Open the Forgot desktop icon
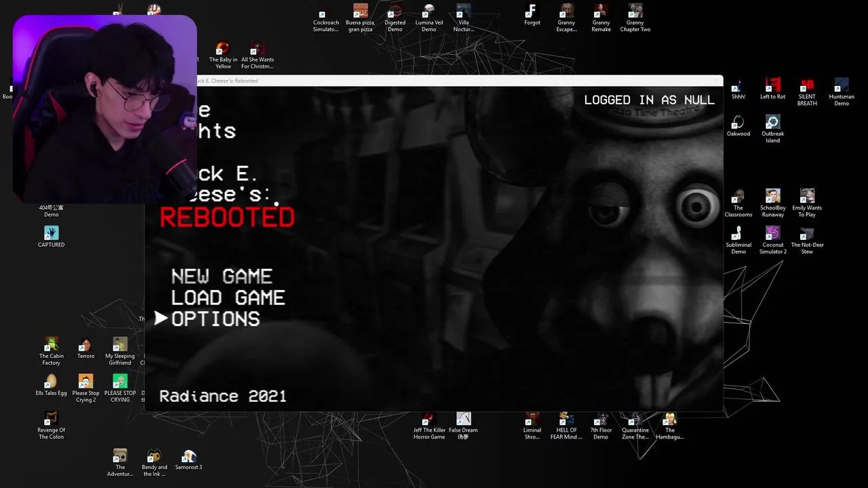 [532, 15]
